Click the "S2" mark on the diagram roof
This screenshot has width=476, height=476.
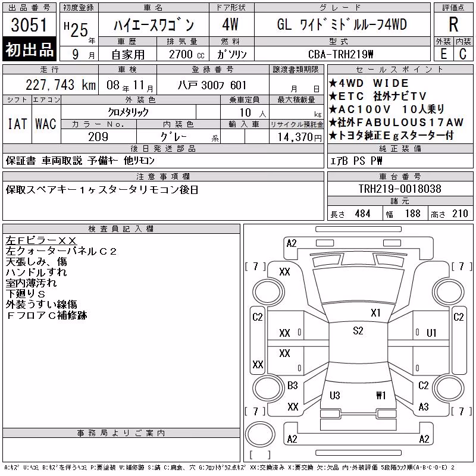(x=358, y=331)
